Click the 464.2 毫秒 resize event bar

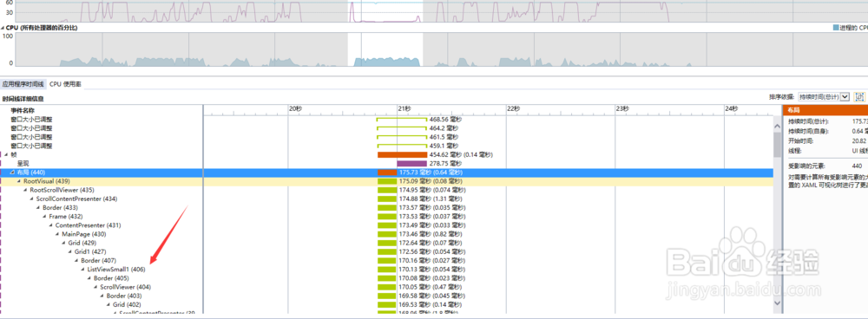point(402,128)
